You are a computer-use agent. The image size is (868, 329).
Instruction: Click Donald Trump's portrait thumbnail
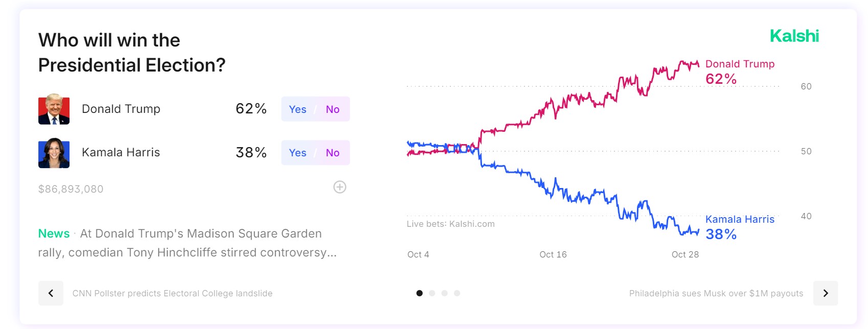[54, 109]
